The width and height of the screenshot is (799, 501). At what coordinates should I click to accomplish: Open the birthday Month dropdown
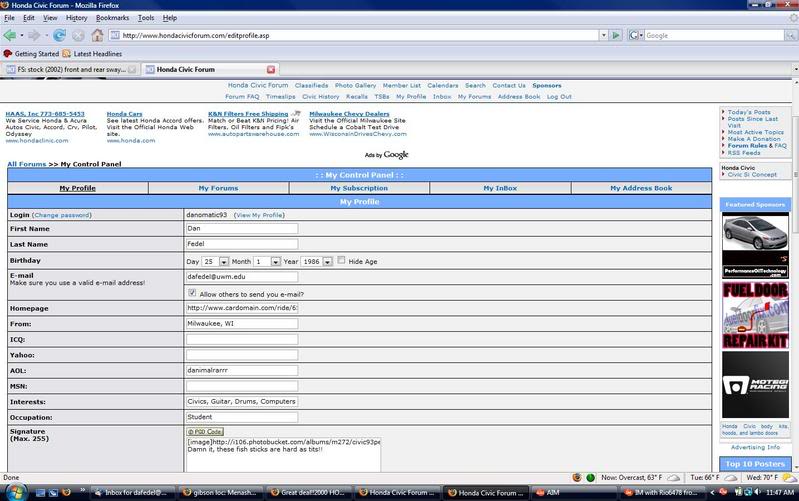pyautogui.click(x=275, y=261)
